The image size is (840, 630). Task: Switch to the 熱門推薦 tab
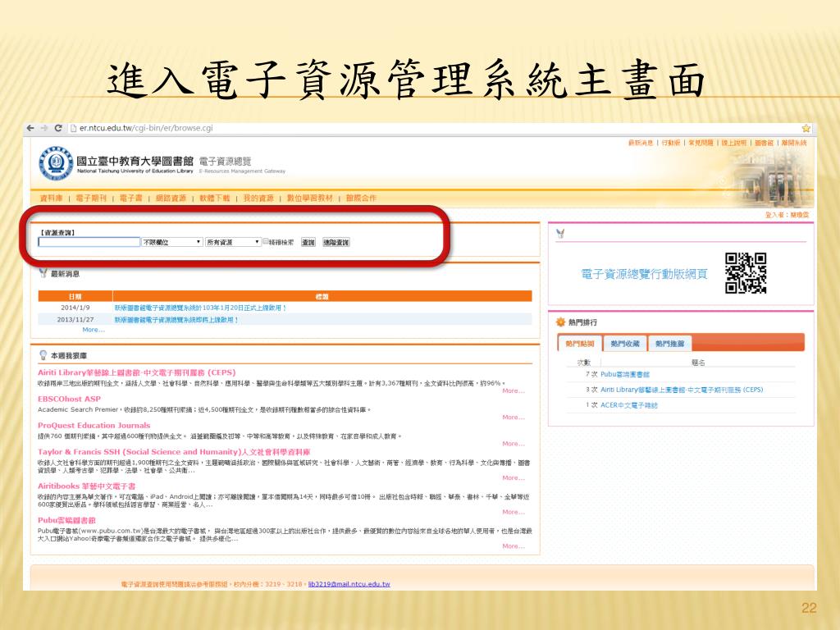coord(669,344)
